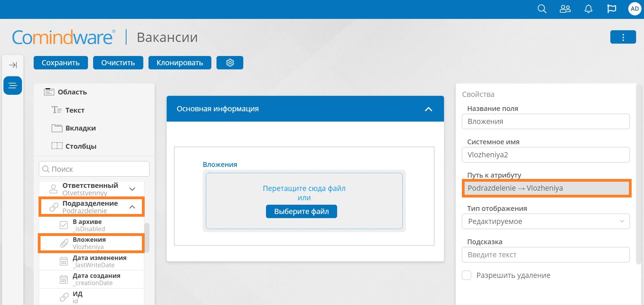Click the Путь к атрибуту field
This screenshot has height=305, width=644.
point(546,188)
